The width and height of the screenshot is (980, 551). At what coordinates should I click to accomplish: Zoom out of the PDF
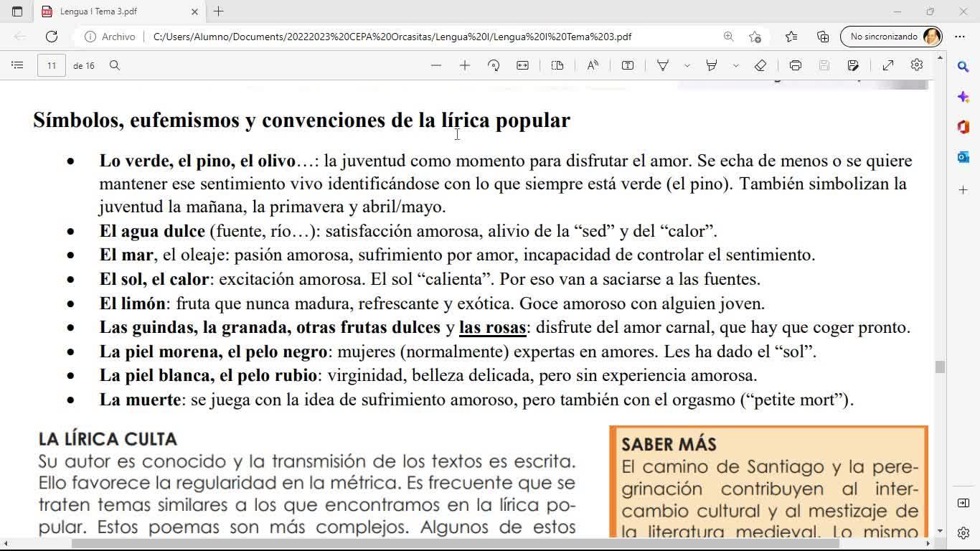(436, 65)
